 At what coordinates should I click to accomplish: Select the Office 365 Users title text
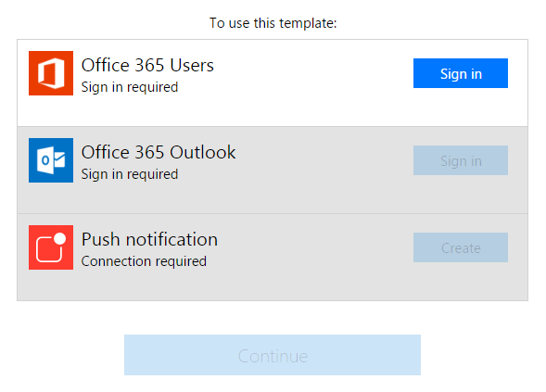(147, 65)
